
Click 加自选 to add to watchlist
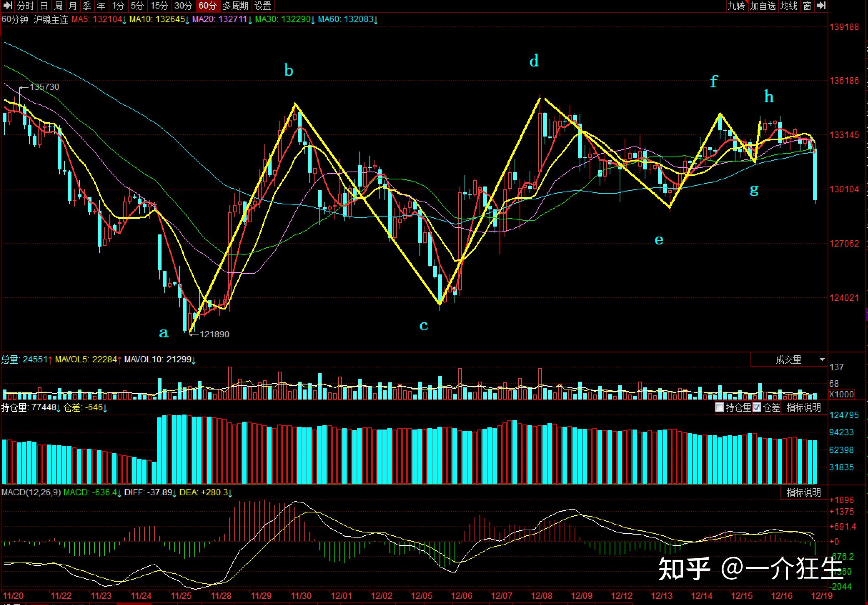tap(763, 6)
